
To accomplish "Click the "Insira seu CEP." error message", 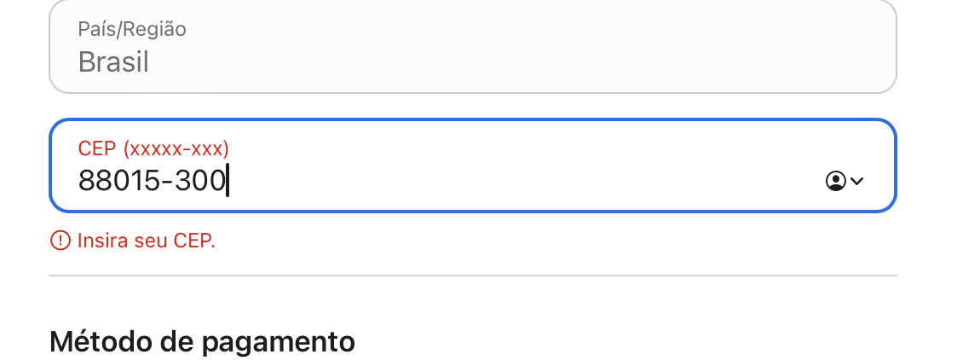I will point(146,241).
